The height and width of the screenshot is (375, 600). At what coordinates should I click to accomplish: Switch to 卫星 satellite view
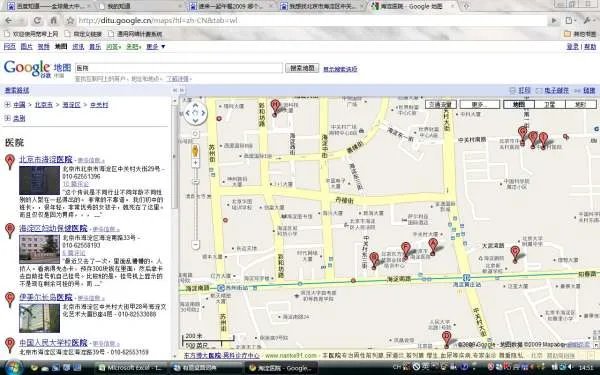point(550,104)
